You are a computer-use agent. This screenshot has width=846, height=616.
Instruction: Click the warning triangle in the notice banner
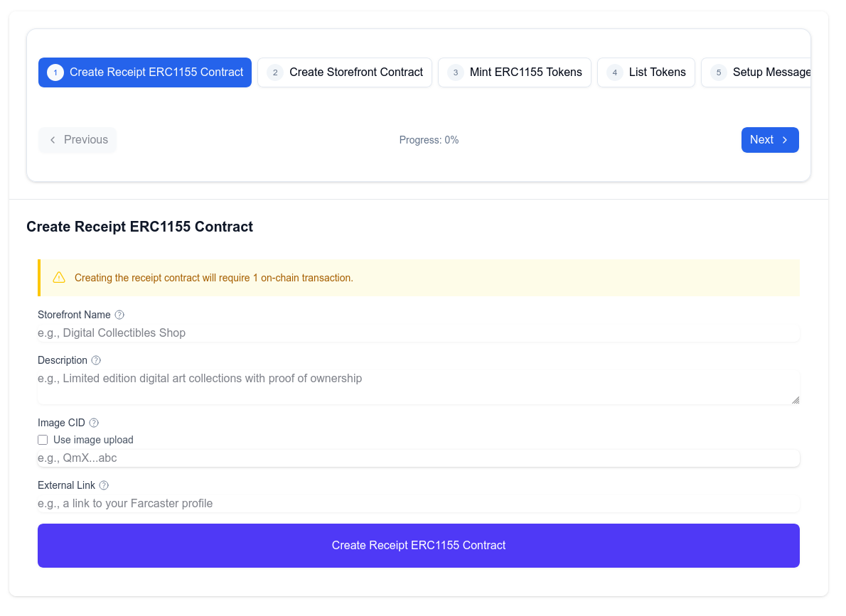pos(59,277)
